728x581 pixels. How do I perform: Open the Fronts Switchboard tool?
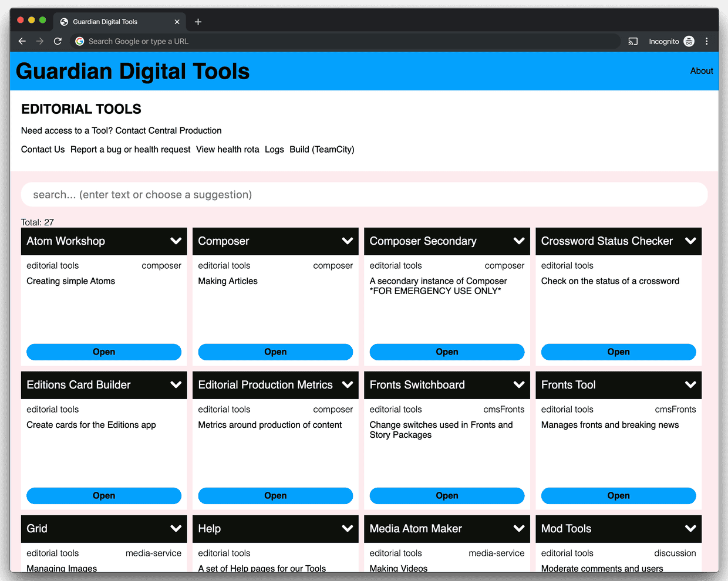[447, 496]
